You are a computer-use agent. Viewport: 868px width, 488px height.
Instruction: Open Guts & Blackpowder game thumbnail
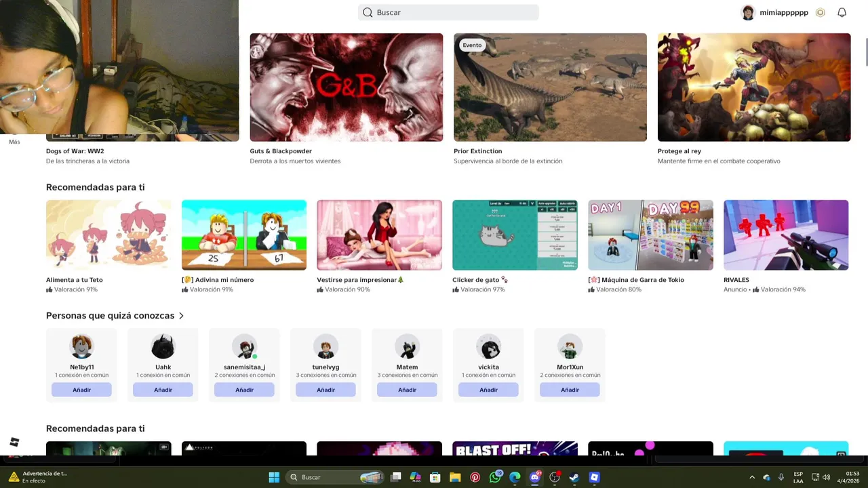click(347, 87)
